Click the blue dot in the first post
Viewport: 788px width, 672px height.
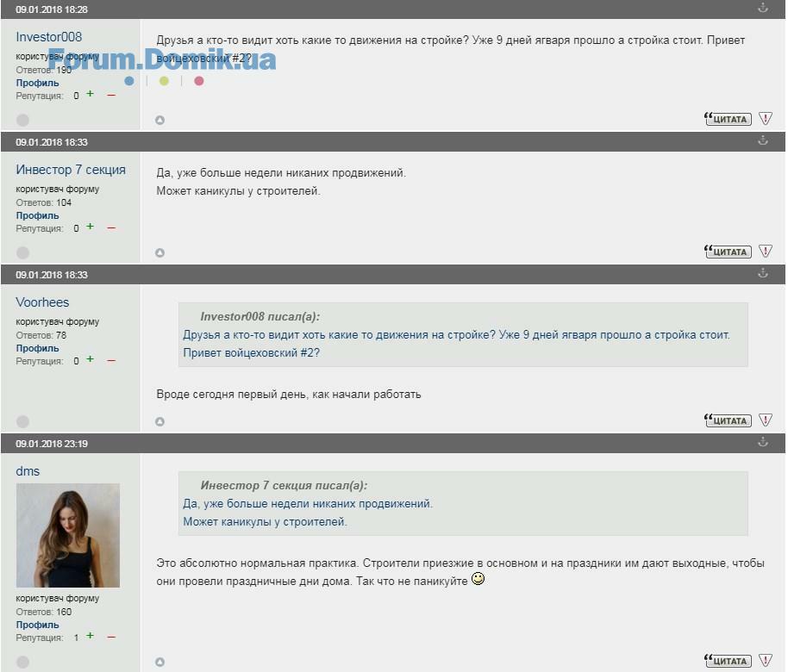tap(129, 81)
